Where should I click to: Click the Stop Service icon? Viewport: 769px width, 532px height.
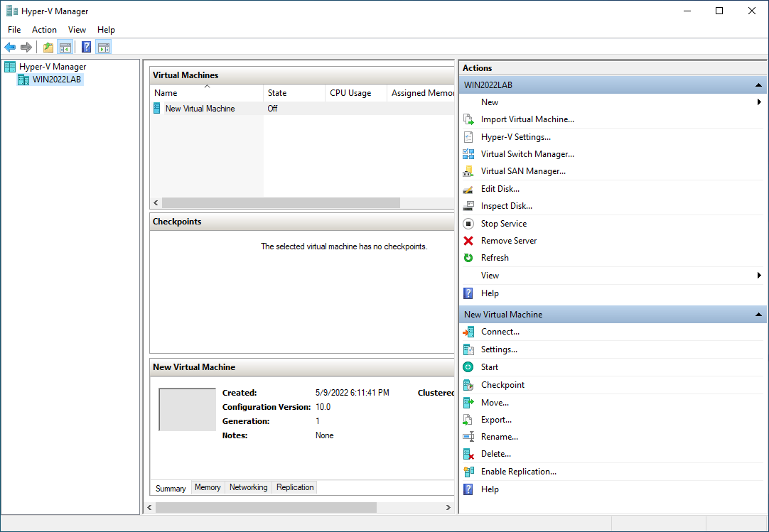pos(468,224)
